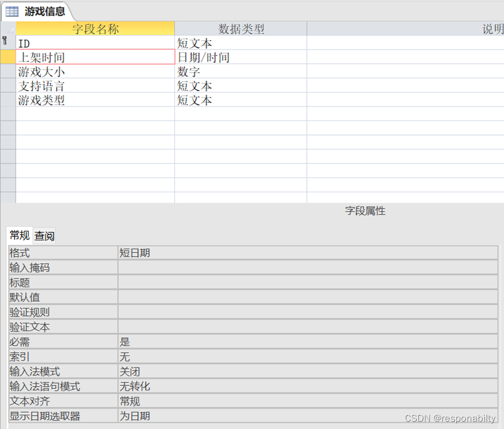The width and height of the screenshot is (504, 429).
Task: Click the 说明 cell for 上架时间
Action: (405, 57)
